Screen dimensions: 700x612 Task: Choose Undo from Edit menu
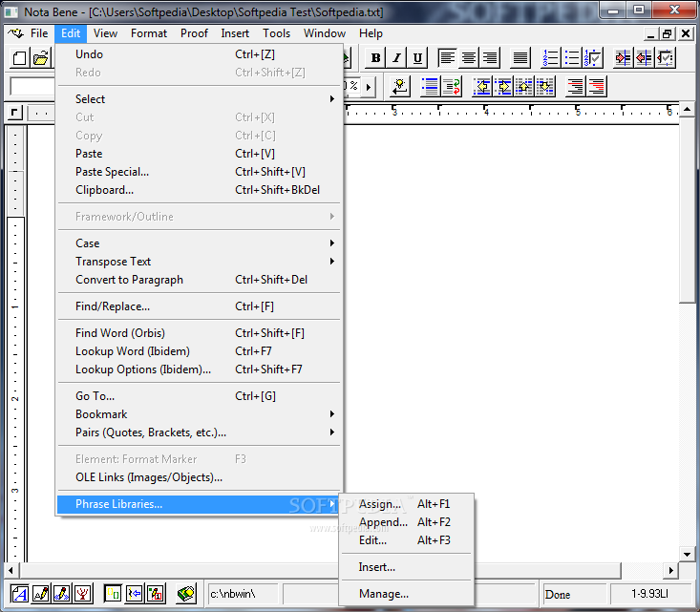[x=199, y=54]
